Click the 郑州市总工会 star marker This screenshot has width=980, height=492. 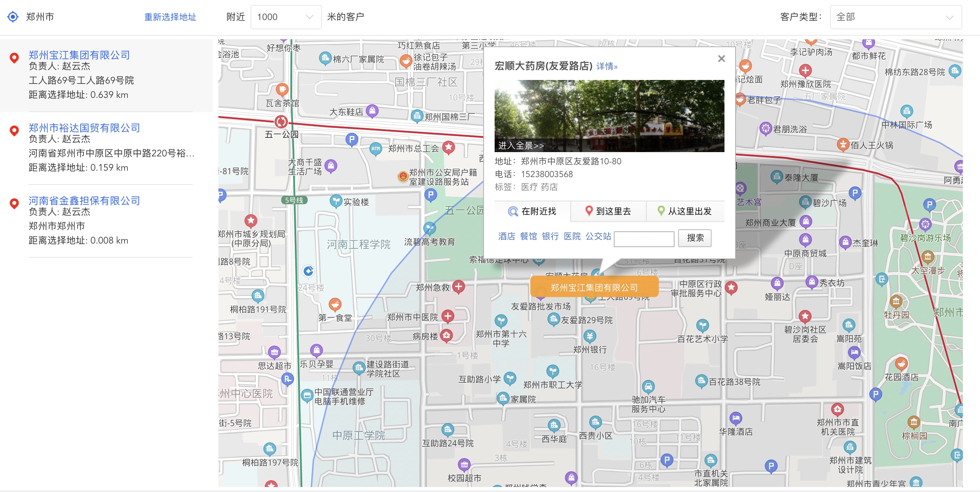449,147
